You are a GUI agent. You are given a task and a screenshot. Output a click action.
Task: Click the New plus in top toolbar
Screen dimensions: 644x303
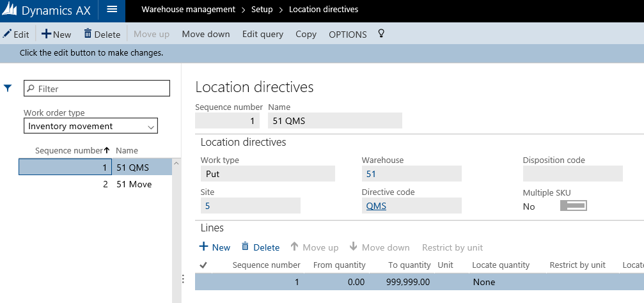[47, 34]
